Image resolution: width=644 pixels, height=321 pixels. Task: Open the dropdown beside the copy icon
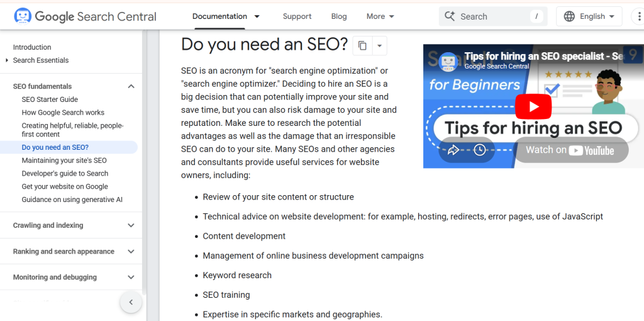coord(379,45)
